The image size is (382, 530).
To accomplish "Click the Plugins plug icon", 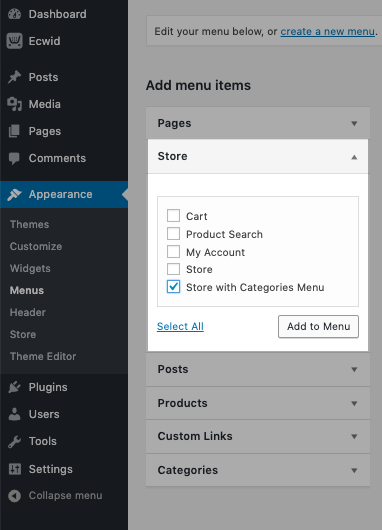I will (15, 387).
